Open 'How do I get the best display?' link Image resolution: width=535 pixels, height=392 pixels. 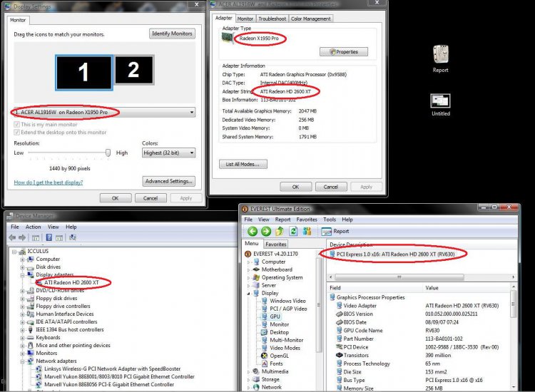tap(48, 182)
